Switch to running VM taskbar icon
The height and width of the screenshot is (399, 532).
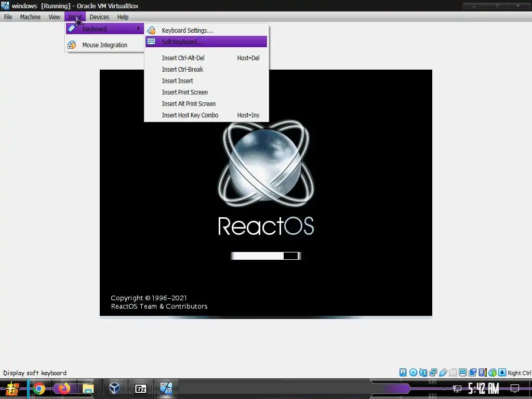[166, 389]
